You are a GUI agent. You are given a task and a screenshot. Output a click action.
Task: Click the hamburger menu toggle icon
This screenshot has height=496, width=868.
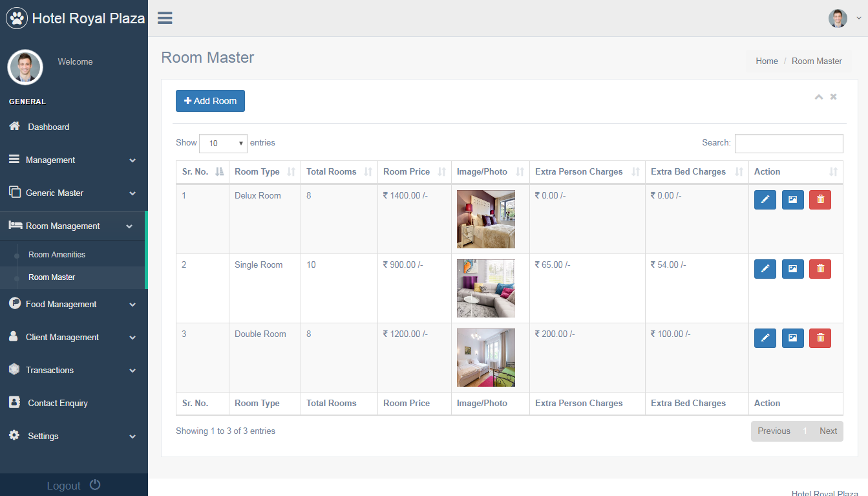pyautogui.click(x=165, y=18)
